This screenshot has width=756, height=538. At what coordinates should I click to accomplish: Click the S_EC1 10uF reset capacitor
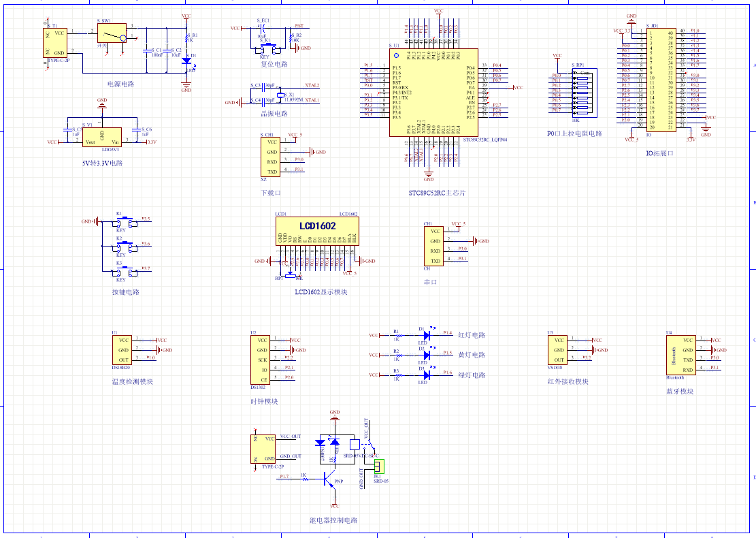[263, 29]
